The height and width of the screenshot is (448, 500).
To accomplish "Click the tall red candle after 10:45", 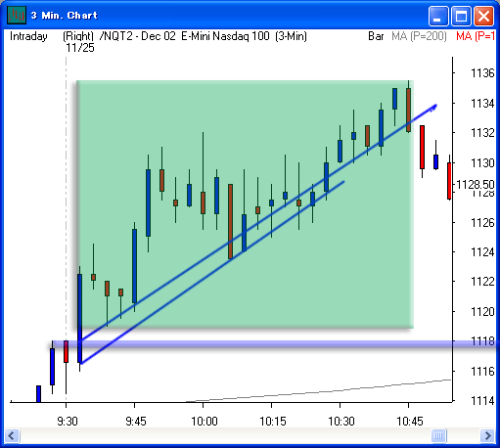I will tap(422, 147).
